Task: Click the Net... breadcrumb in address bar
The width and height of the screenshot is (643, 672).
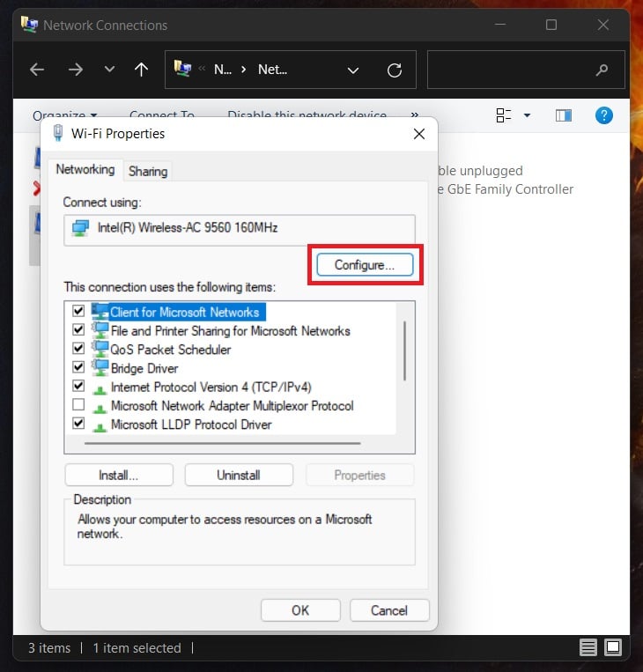Action: 273,70
